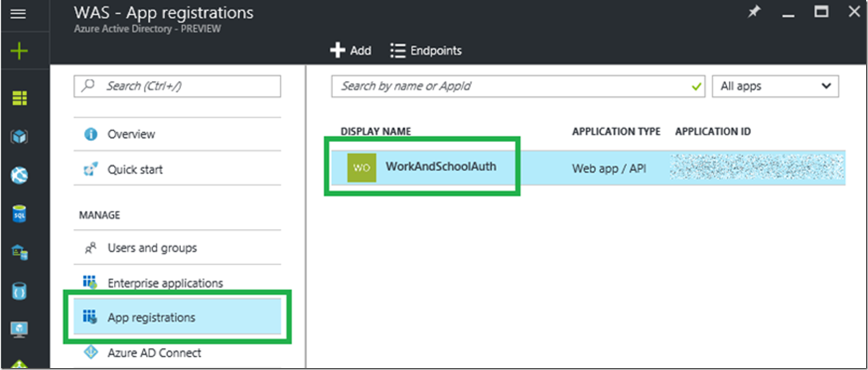This screenshot has width=868, height=370.
Task: Click the blurred Application ID value
Action: [757, 167]
